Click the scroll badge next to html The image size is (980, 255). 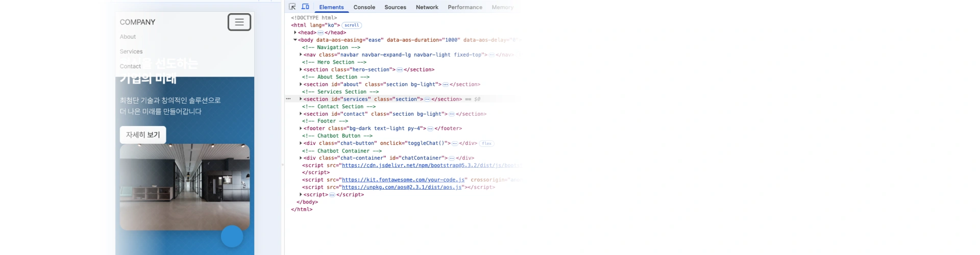352,25
